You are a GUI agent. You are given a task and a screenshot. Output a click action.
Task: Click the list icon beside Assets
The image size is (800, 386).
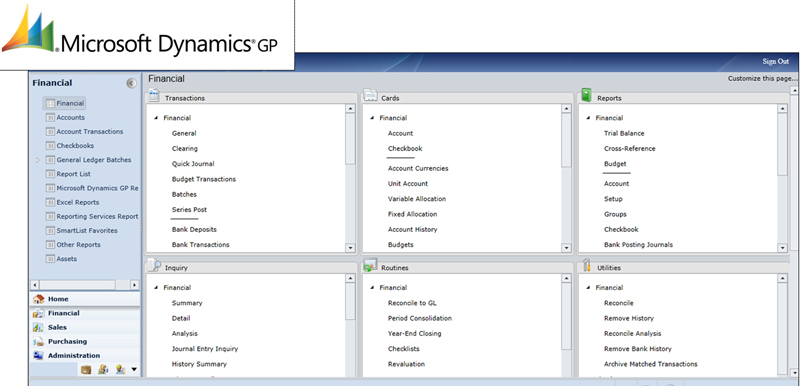point(50,259)
